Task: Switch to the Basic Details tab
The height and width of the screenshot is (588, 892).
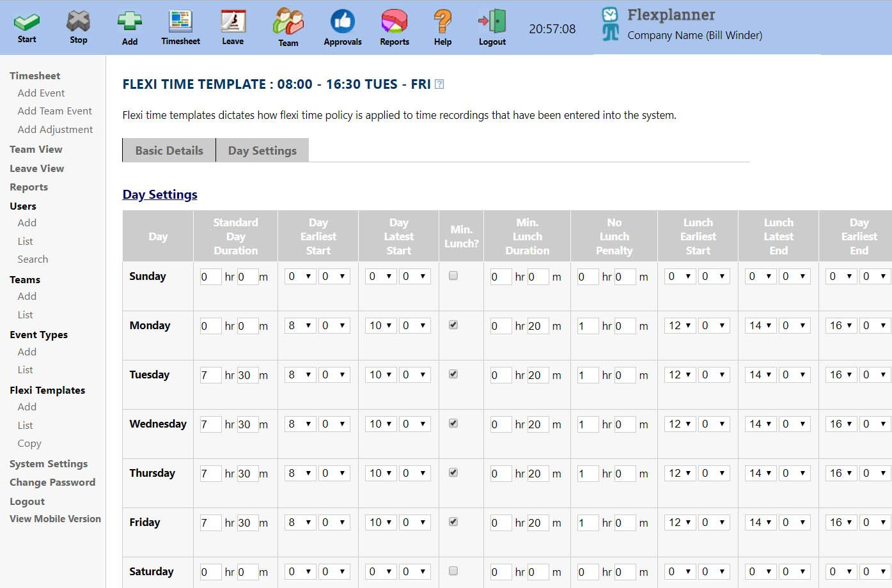Action: [x=169, y=150]
